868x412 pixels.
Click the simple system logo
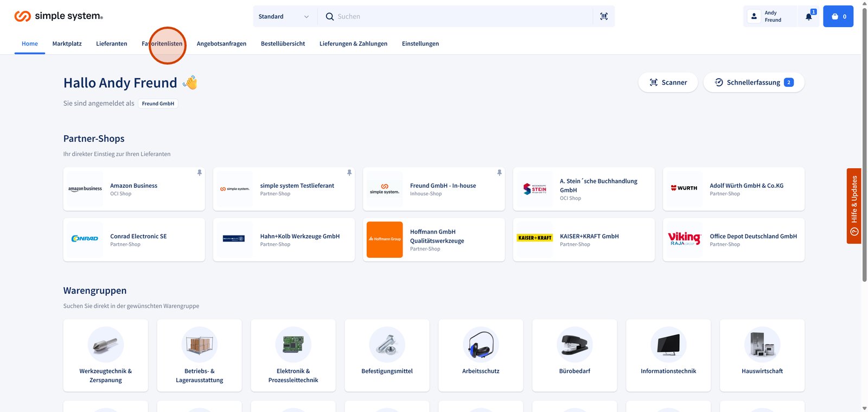click(59, 16)
